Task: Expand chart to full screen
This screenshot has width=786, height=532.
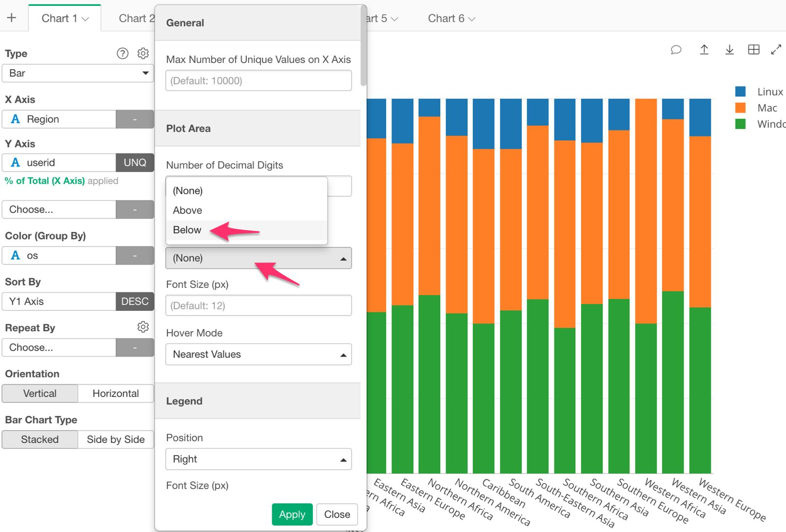Action: click(776, 50)
